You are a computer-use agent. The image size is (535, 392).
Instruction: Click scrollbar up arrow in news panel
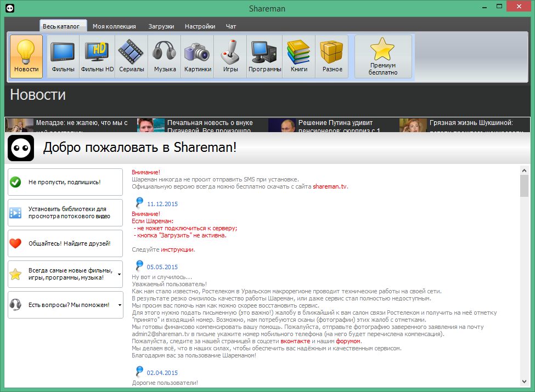pyautogui.click(x=525, y=170)
